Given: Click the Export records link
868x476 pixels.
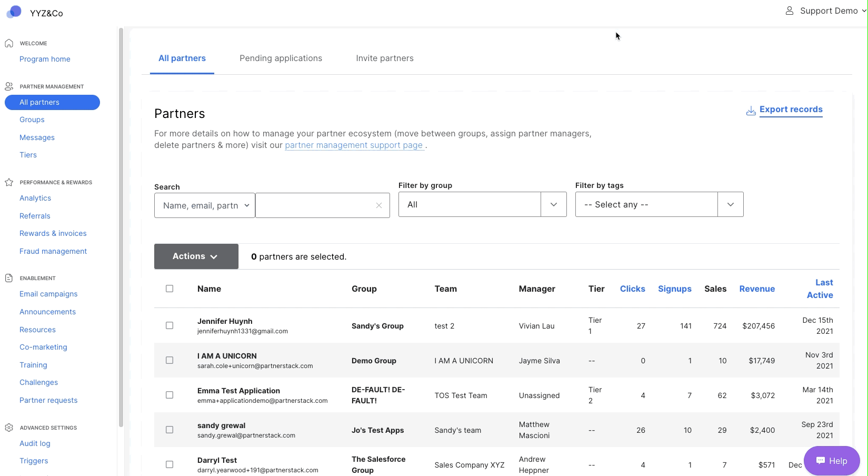Looking at the screenshot, I should point(791,110).
